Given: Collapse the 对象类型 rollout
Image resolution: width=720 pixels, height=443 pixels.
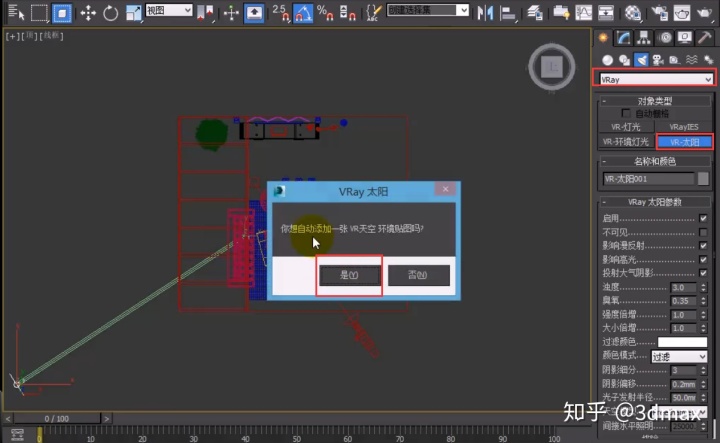Looking at the screenshot, I should point(654,101).
